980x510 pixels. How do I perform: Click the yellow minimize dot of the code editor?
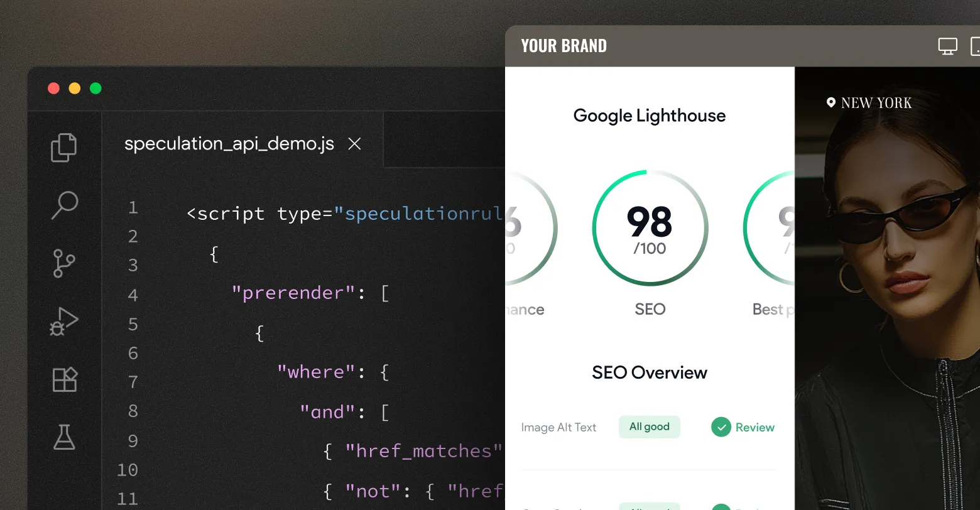pos(75,88)
